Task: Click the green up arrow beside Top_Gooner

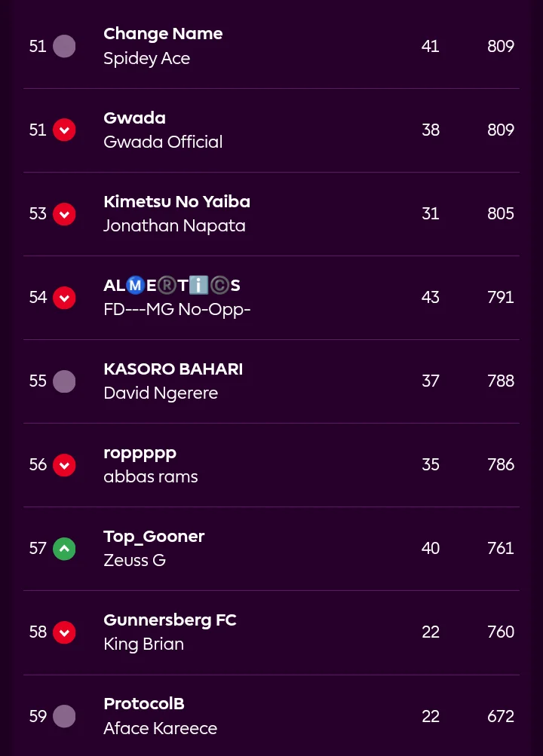Action: [64, 549]
